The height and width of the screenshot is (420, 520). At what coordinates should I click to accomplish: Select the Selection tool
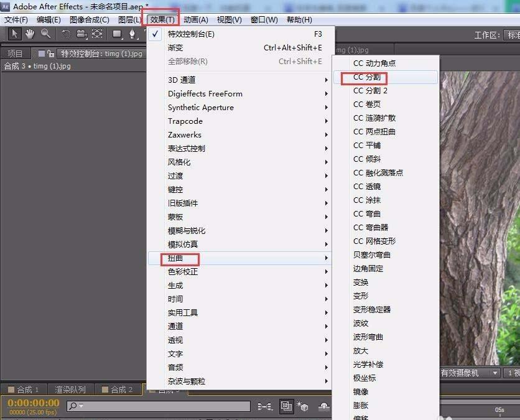pos(14,34)
